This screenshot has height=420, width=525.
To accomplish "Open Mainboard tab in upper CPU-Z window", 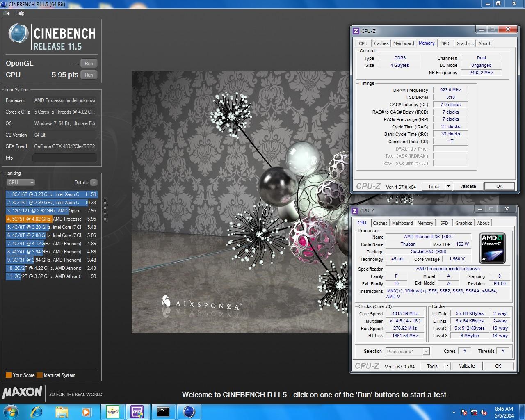I will click(x=404, y=43).
